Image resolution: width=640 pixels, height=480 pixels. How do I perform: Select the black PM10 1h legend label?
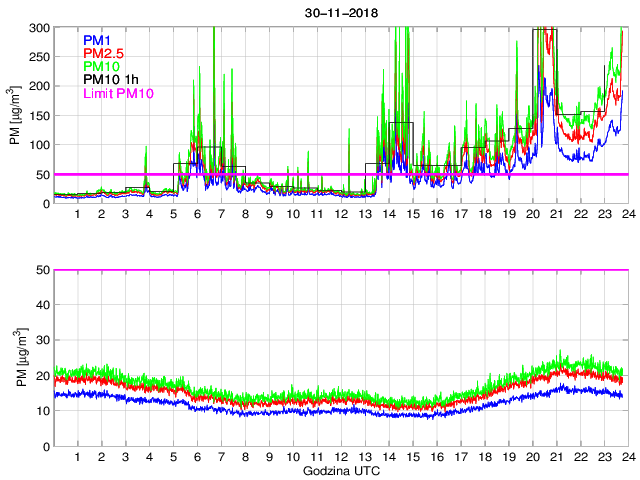[110, 79]
